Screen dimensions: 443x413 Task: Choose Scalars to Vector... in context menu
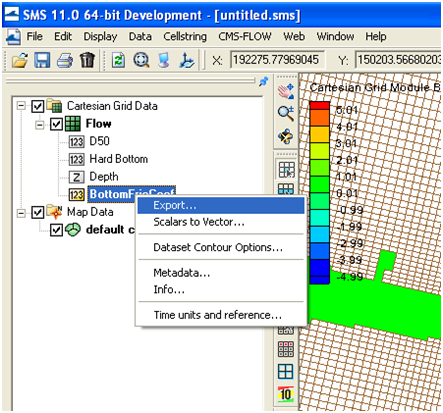(221, 222)
